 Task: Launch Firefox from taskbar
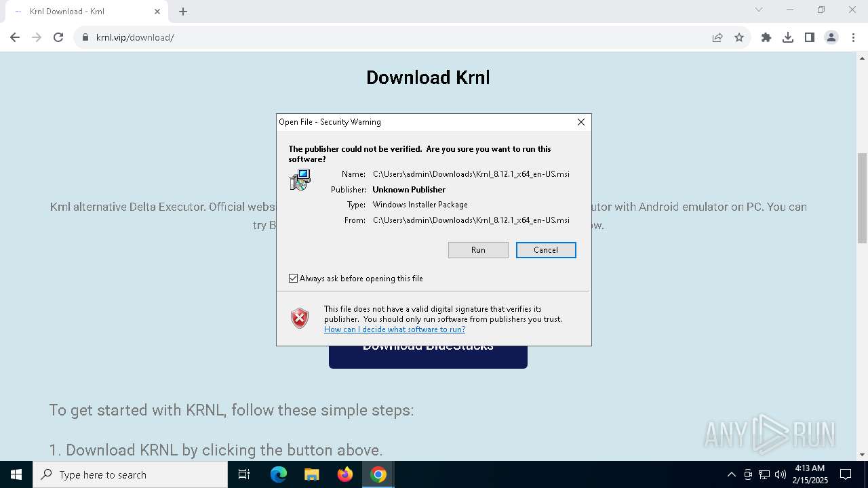click(345, 474)
